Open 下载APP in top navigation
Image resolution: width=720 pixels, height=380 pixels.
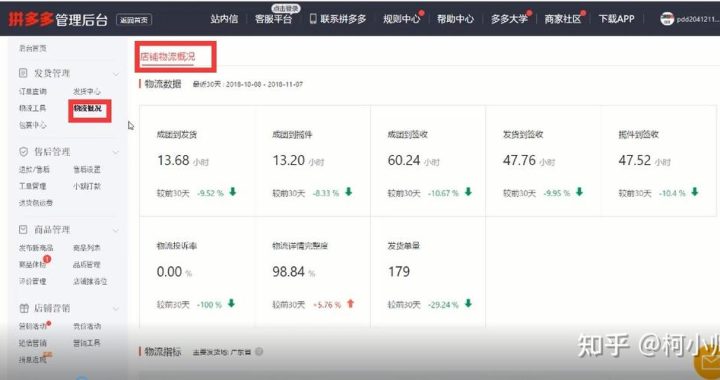(x=616, y=19)
